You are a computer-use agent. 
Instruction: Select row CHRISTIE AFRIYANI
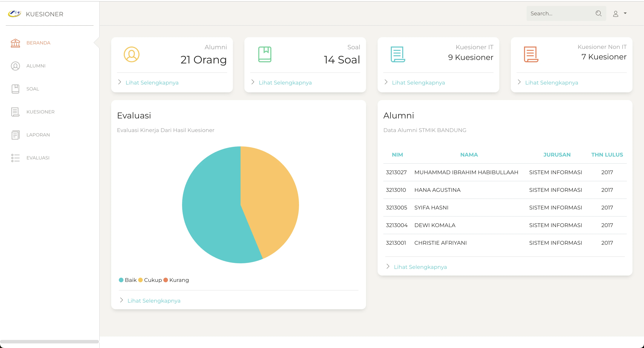click(505, 243)
